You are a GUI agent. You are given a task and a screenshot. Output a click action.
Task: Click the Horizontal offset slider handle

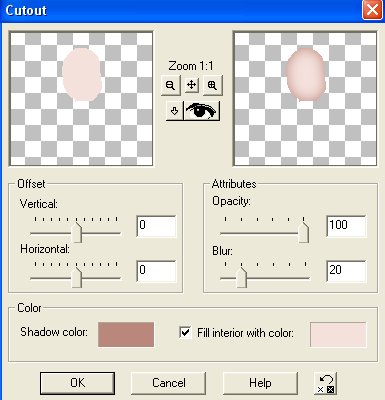[77, 277]
